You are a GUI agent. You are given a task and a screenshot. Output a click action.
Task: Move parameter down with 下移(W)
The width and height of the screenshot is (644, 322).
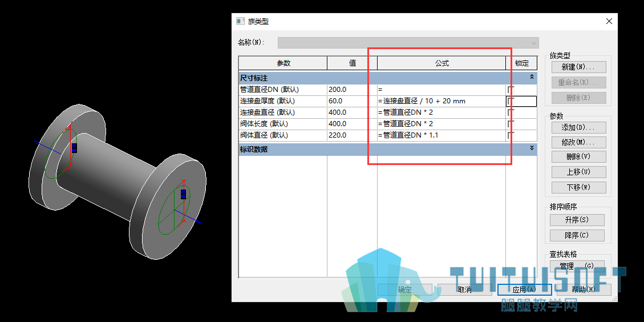(x=578, y=187)
